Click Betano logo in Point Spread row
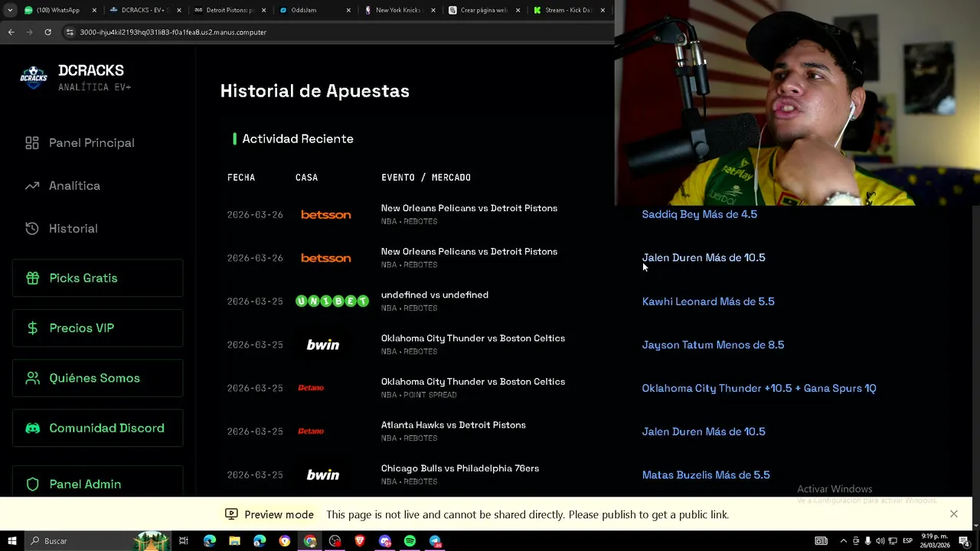This screenshot has width=980, height=551. (x=311, y=388)
